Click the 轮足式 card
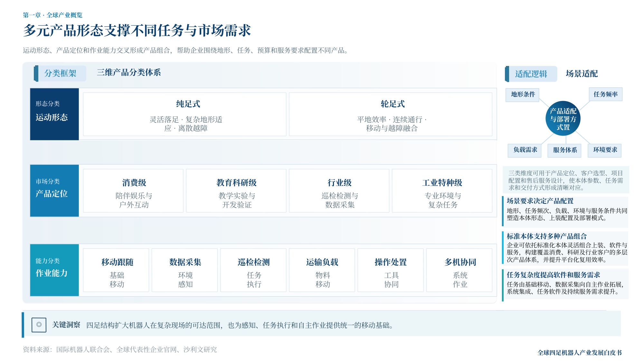Image resolution: width=644 pixels, height=362 pixels. (391, 114)
